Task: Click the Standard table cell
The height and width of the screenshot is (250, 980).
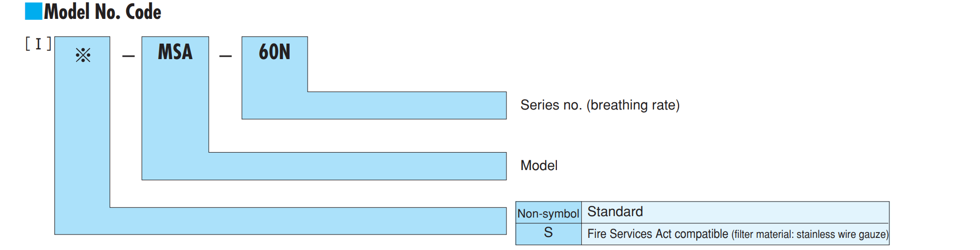Action: point(735,212)
